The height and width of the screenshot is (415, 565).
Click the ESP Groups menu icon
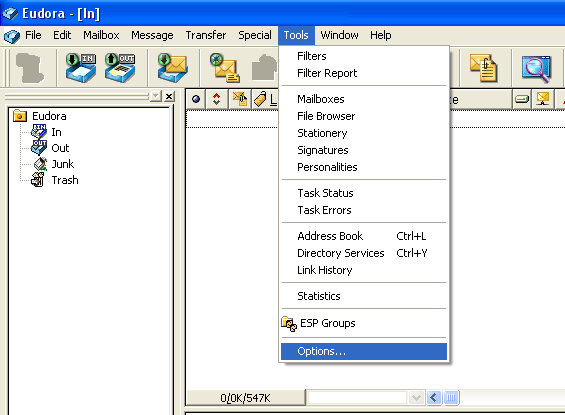click(289, 323)
